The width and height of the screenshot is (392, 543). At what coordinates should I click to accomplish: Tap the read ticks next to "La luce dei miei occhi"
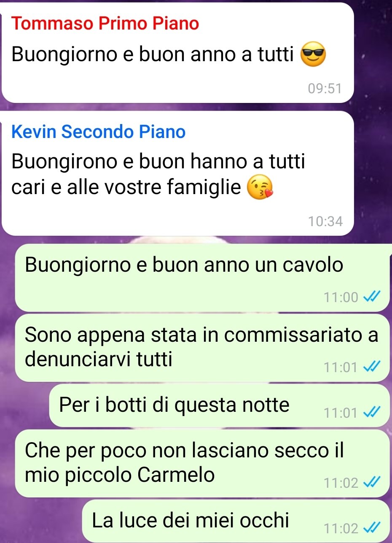[x=371, y=528]
